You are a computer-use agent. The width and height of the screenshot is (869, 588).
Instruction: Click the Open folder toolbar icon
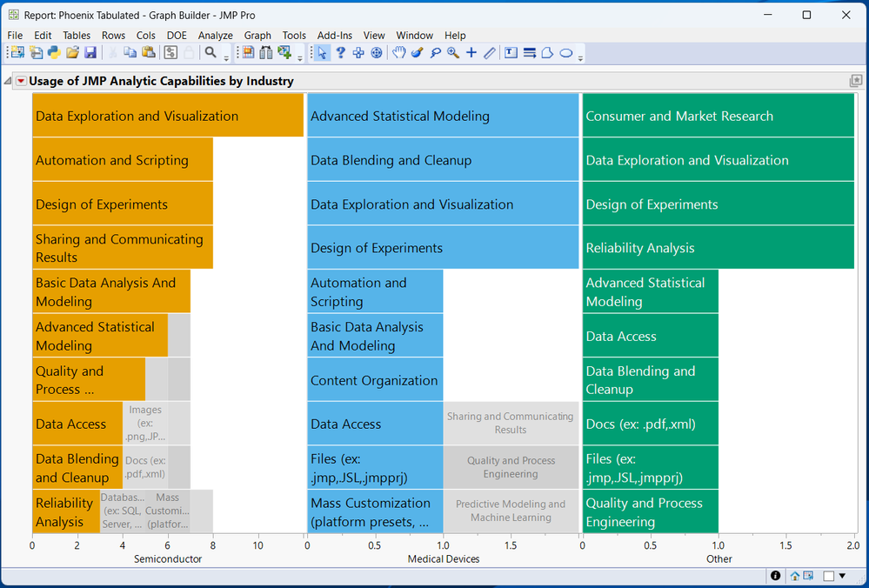click(x=72, y=53)
